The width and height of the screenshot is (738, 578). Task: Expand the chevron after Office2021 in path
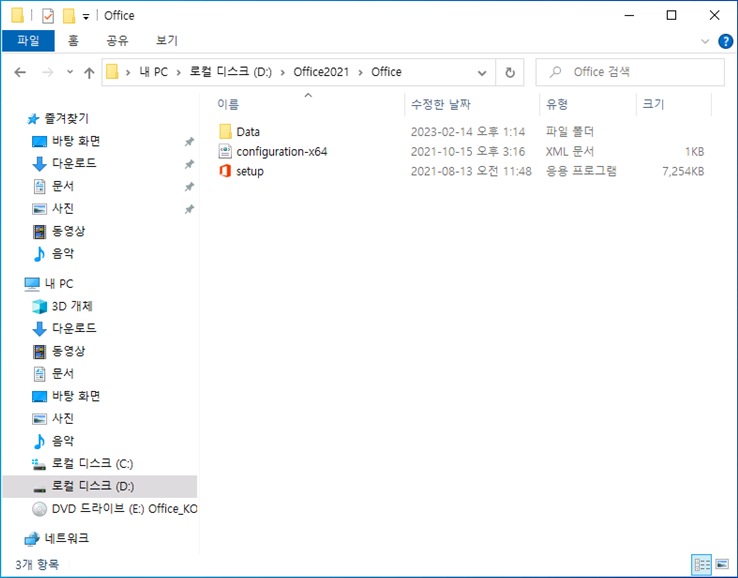click(x=360, y=72)
